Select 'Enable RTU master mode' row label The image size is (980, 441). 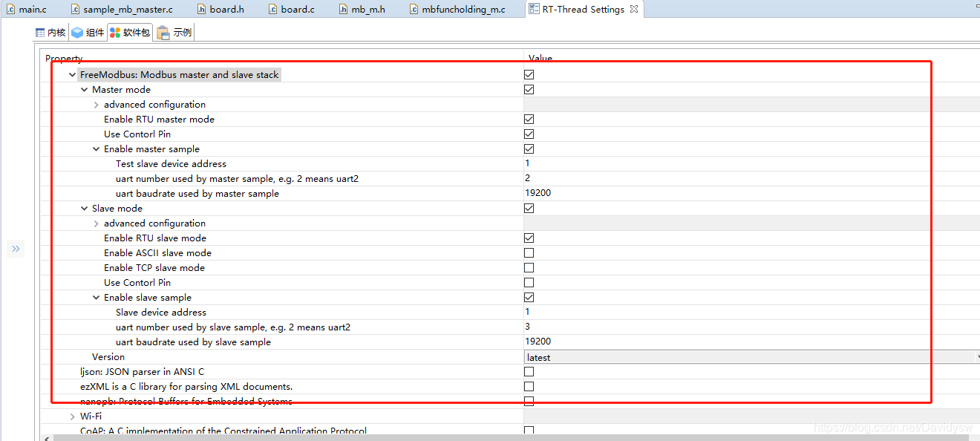click(x=159, y=120)
